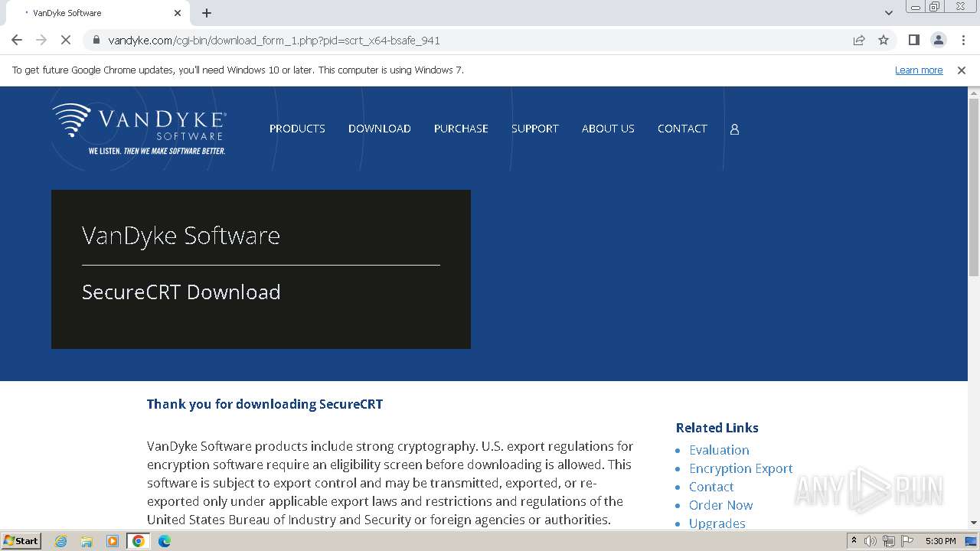This screenshot has height=551, width=980.
Task: Click the user account icon
Action: [734, 129]
